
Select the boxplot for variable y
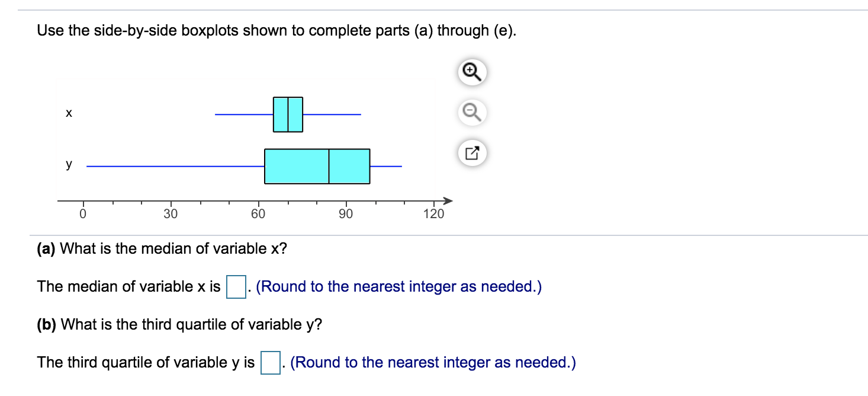[317, 166]
